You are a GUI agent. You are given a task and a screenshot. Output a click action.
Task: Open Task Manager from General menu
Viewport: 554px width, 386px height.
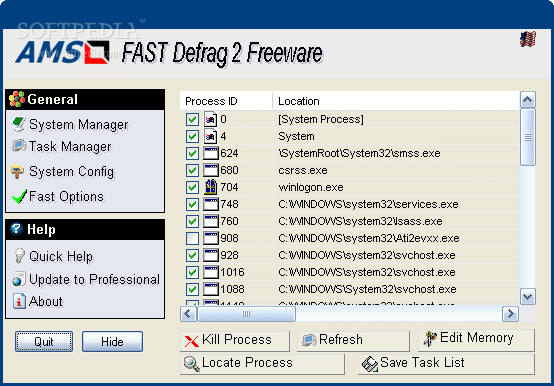pos(70,146)
